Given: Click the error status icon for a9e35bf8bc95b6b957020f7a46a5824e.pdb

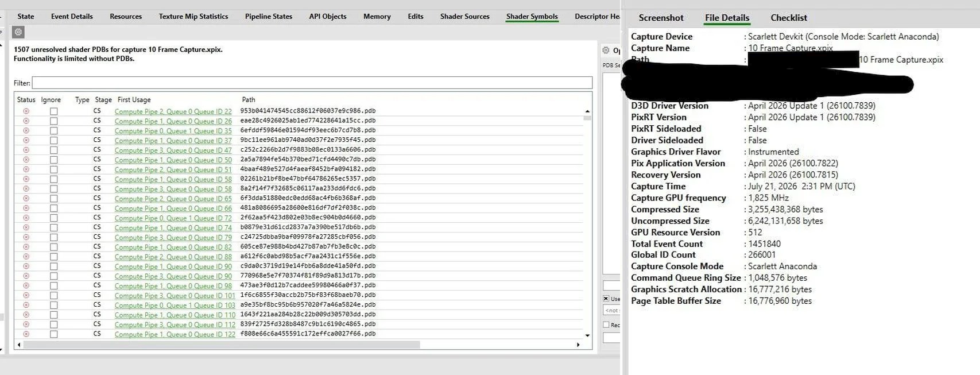Looking at the screenshot, I should click(26, 305).
